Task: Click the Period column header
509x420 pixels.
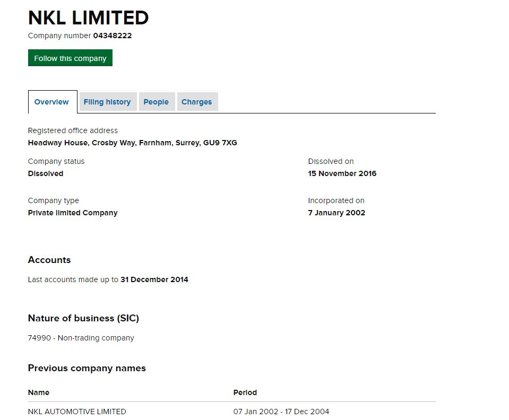Action: (x=245, y=392)
